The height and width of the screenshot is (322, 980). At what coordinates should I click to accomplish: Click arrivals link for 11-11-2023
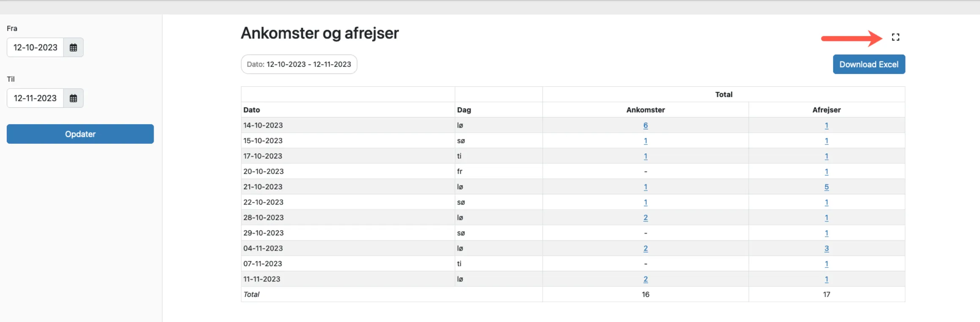click(x=645, y=279)
